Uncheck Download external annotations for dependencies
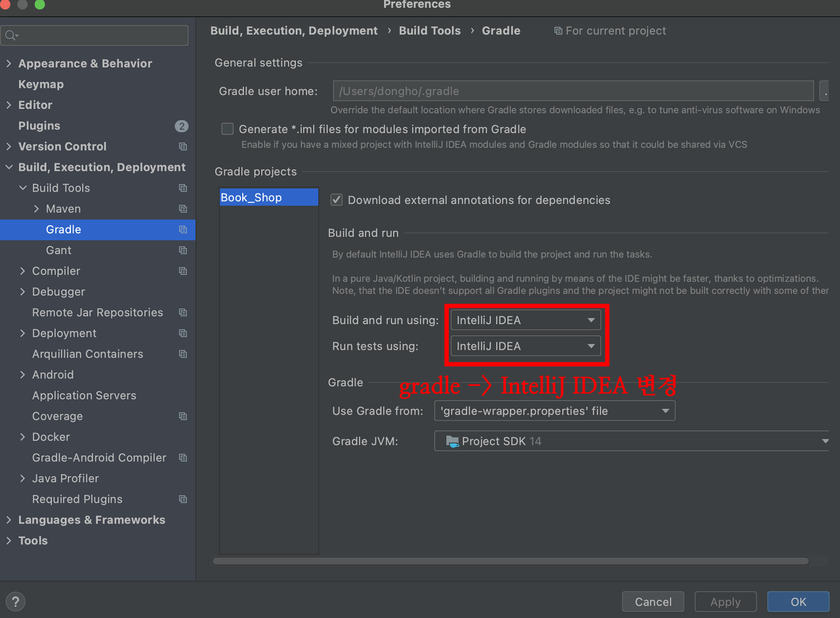 pos(337,200)
